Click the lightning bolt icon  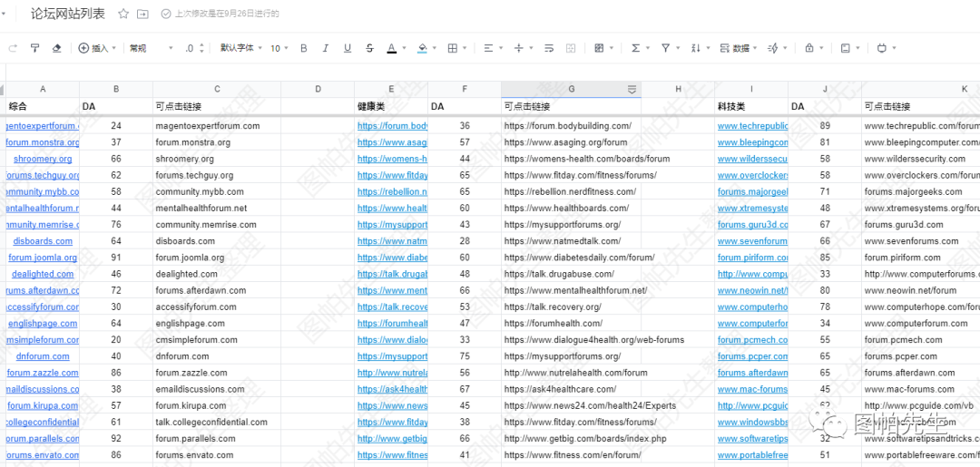point(772,48)
